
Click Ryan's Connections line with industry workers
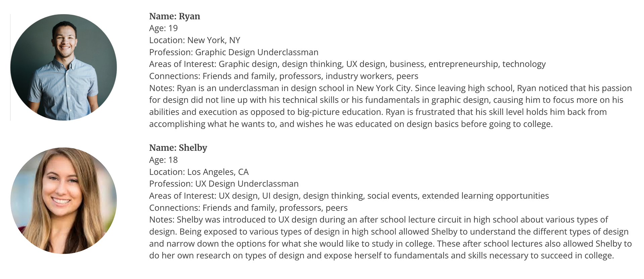tap(284, 76)
